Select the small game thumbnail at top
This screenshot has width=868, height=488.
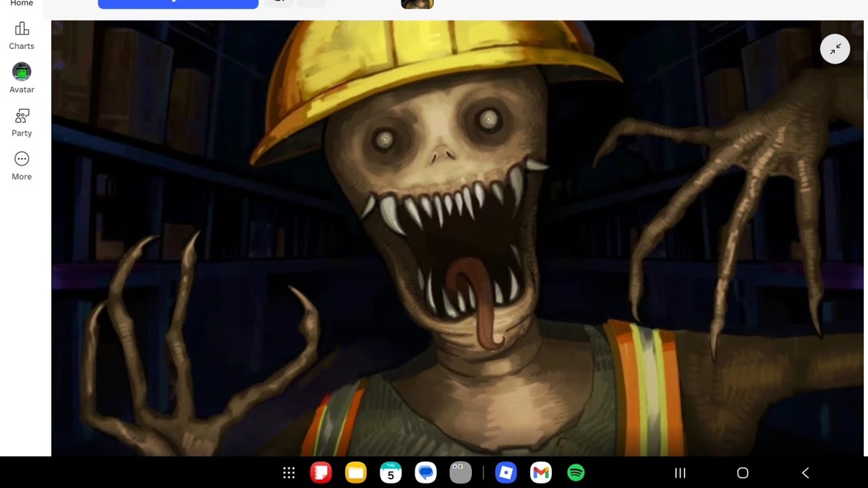click(417, 4)
